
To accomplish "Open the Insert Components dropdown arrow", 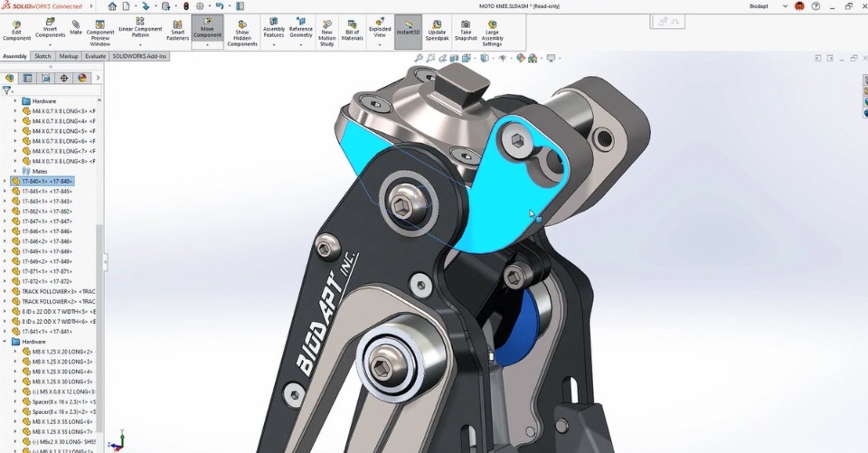I will pyautogui.click(x=50, y=45).
